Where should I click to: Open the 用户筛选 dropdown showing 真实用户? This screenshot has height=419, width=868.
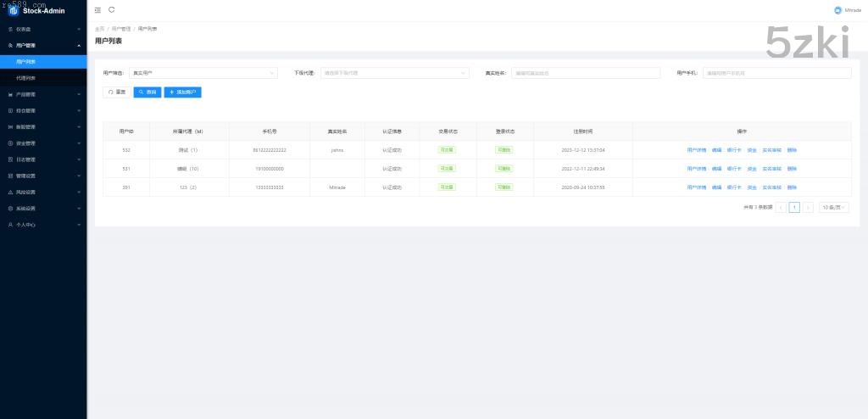coord(203,73)
